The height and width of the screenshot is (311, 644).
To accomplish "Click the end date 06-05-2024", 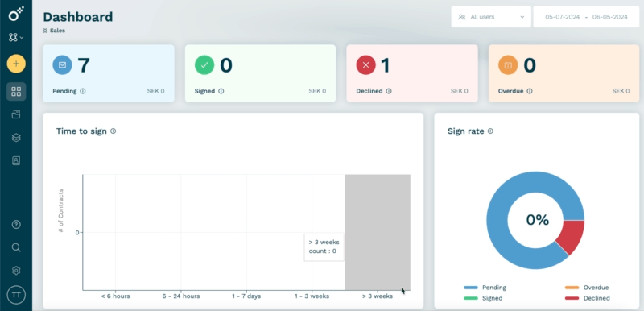I will tap(610, 17).
